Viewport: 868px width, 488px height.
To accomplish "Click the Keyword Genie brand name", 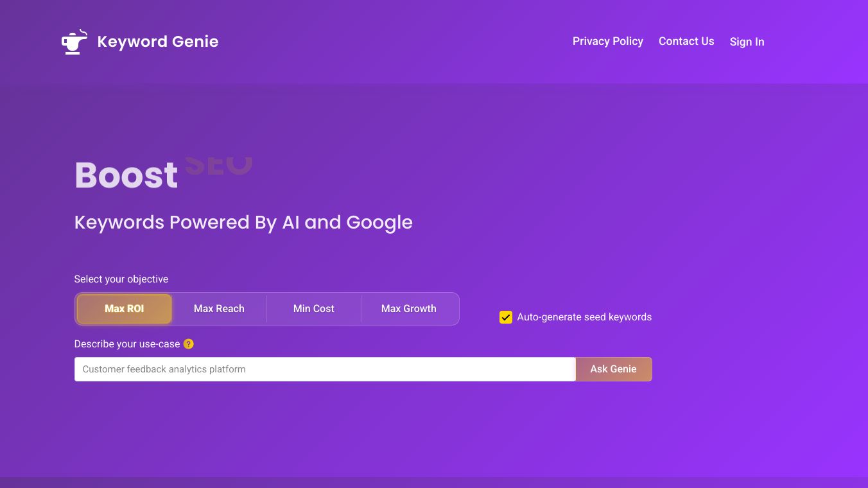I will tap(157, 42).
